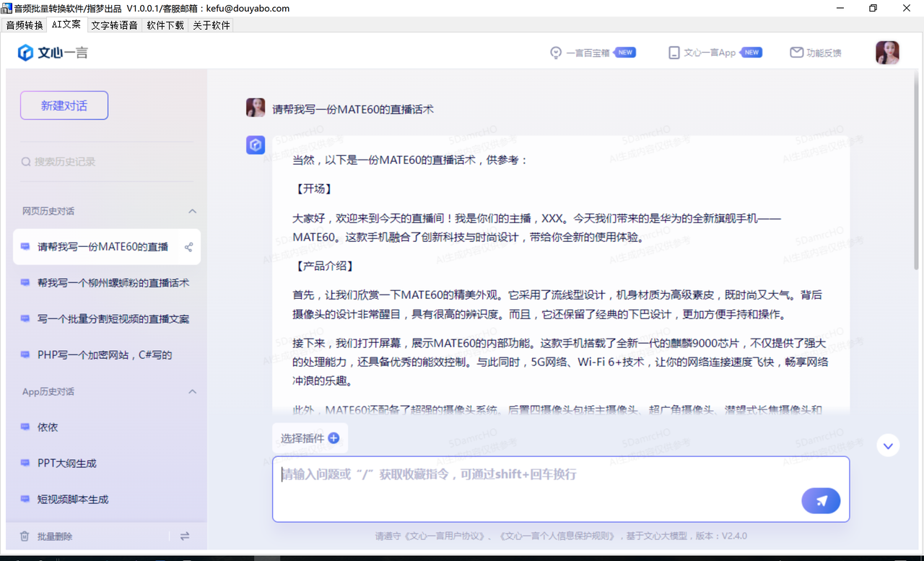The image size is (924, 561).
Task: Click chat icon beside 写一个批量分割短视频的直播文案
Action: click(25, 318)
